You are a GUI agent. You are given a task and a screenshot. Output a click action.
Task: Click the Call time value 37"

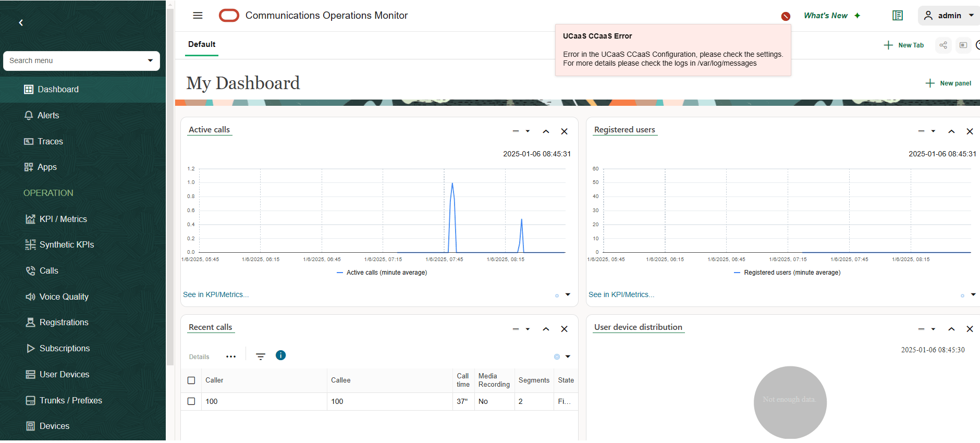tap(462, 401)
